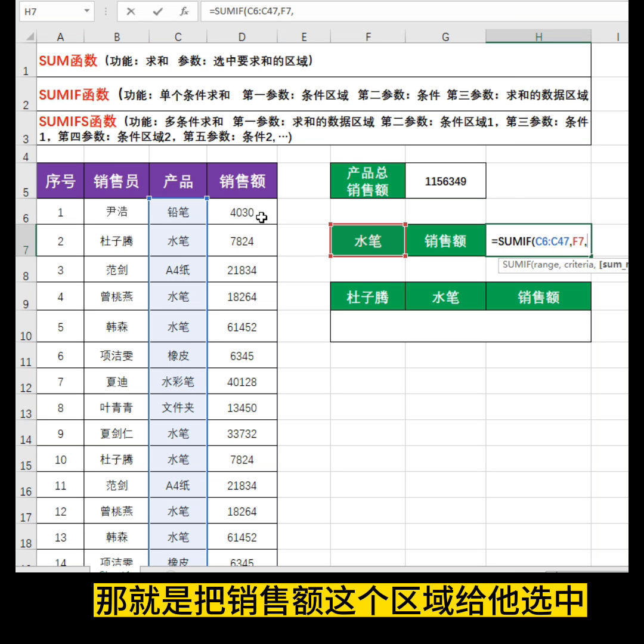Select row 10 header
Screen dimensions: 644x644
(26, 326)
